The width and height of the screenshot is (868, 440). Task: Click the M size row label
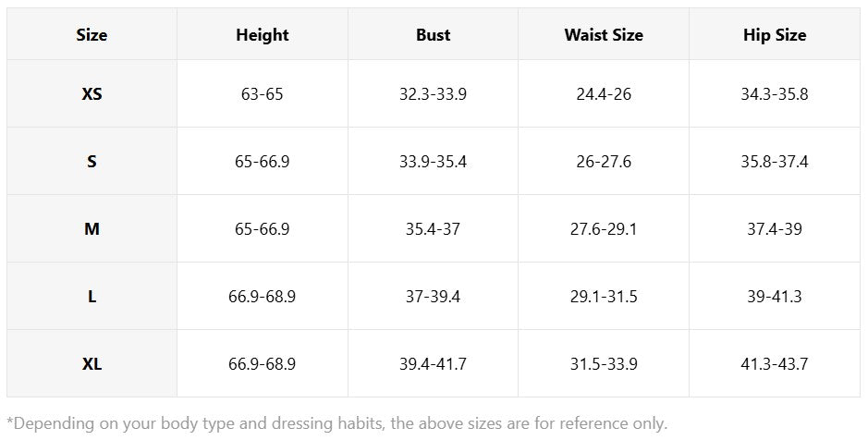click(92, 229)
